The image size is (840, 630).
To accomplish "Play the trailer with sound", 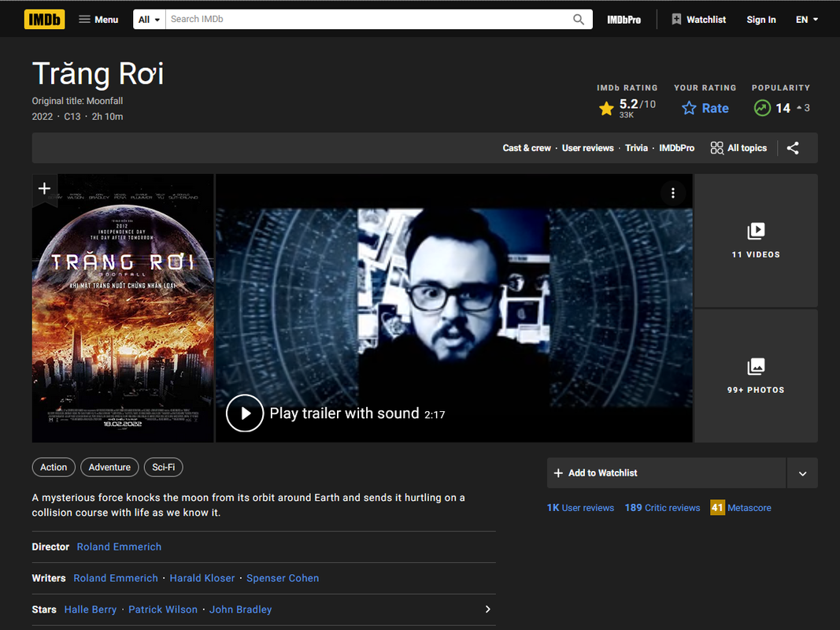I will pyautogui.click(x=335, y=413).
